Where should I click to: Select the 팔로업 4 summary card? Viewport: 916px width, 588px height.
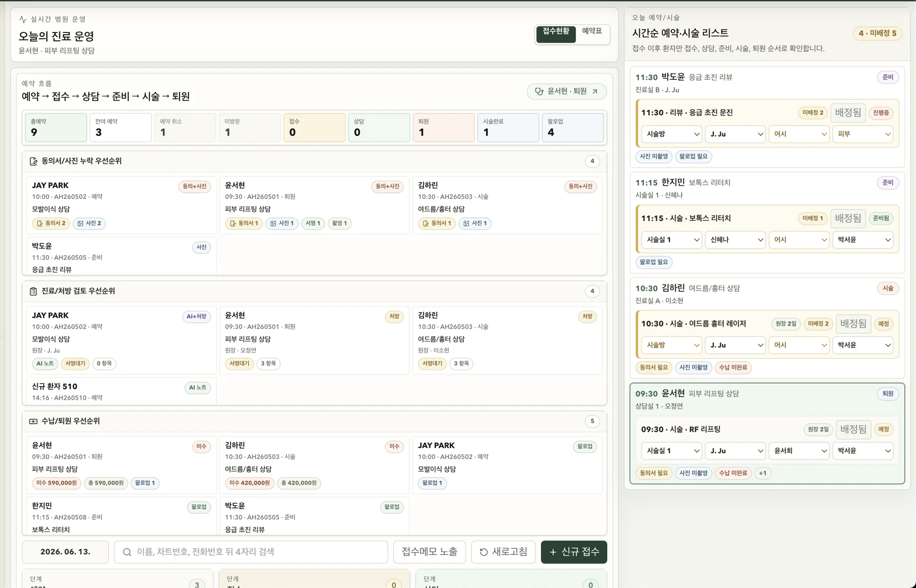(x=572, y=127)
